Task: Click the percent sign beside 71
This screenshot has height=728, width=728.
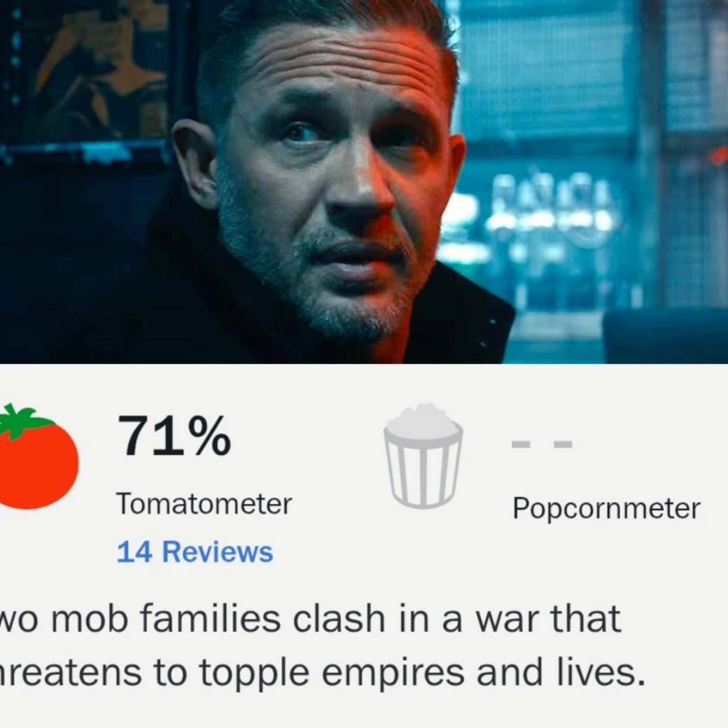Action: pos(209,436)
